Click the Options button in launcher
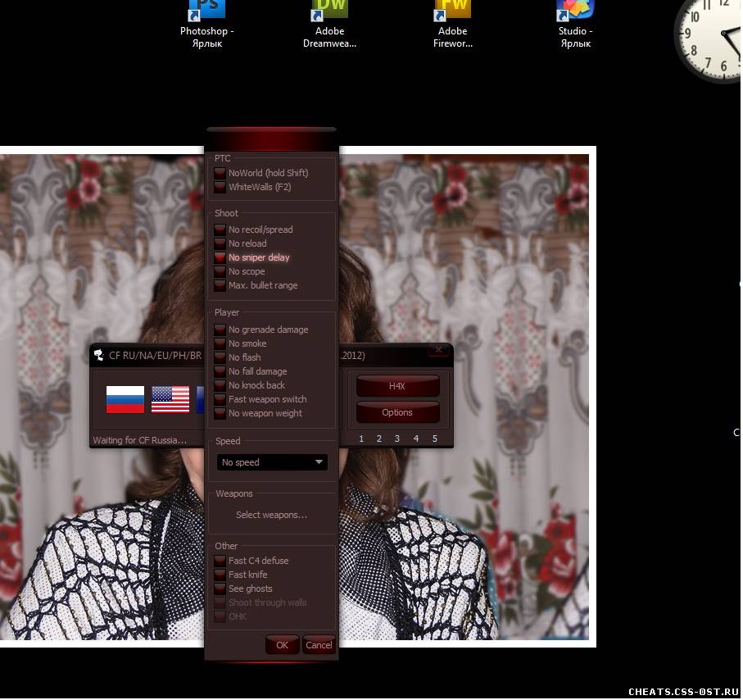Screen dimensions: 743x700 click(397, 412)
